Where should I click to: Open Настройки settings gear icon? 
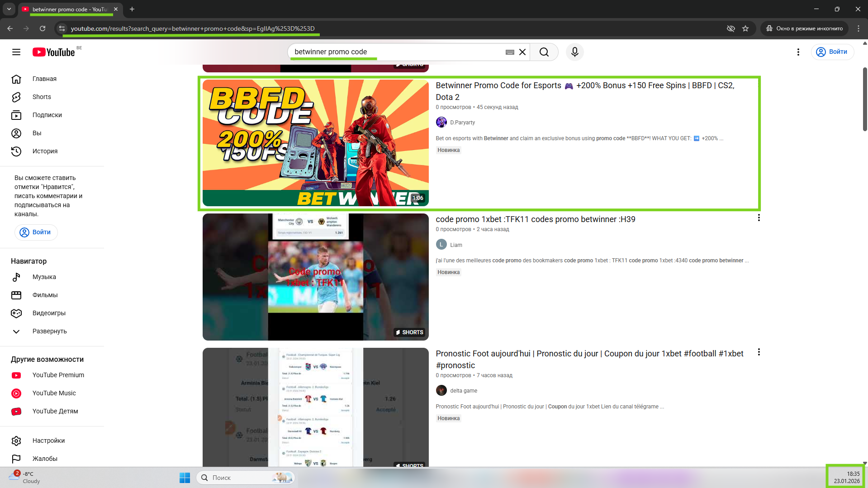click(16, 441)
